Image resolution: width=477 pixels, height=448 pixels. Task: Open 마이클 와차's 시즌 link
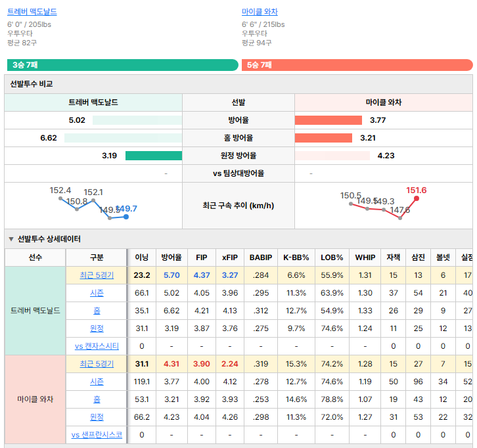tap(97, 382)
